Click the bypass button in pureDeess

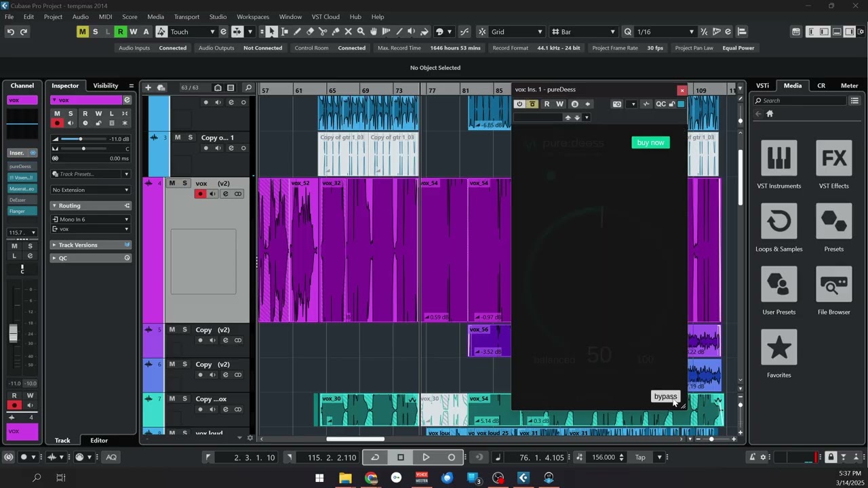(x=665, y=396)
